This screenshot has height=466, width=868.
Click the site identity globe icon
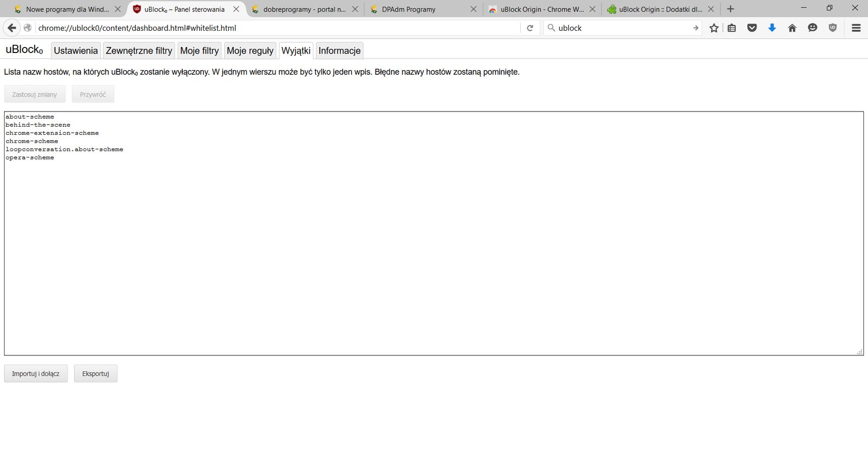(28, 28)
